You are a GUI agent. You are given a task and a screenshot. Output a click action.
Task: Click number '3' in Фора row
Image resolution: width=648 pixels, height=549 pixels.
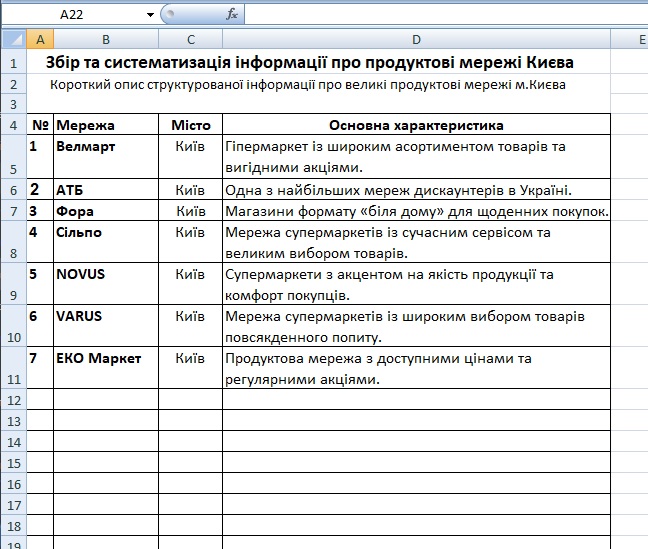click(x=33, y=211)
